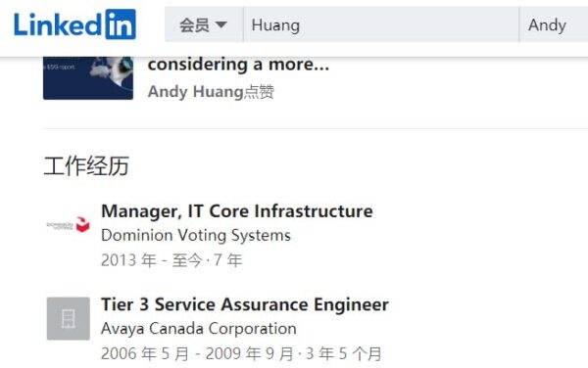The width and height of the screenshot is (588, 368).
Task: Click the LinkedIn logo
Action: [x=75, y=24]
